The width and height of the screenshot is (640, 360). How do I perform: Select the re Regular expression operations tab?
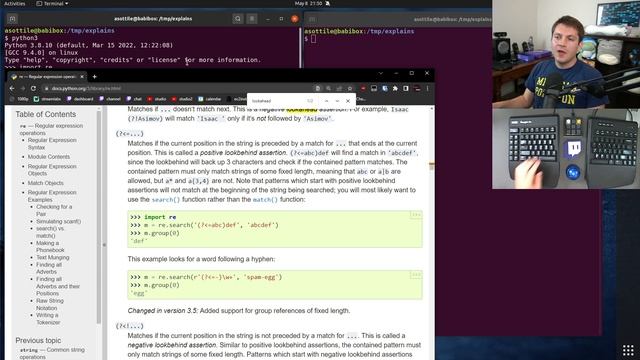point(46,76)
